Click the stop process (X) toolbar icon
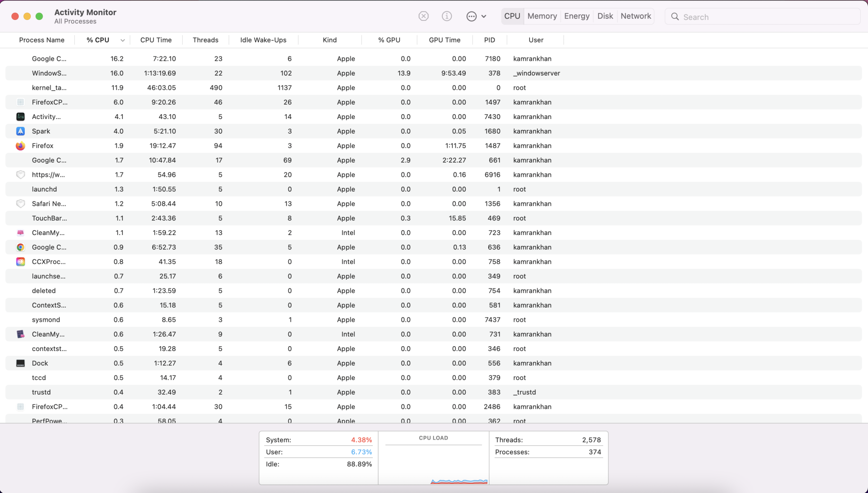868x493 pixels. coord(424,16)
